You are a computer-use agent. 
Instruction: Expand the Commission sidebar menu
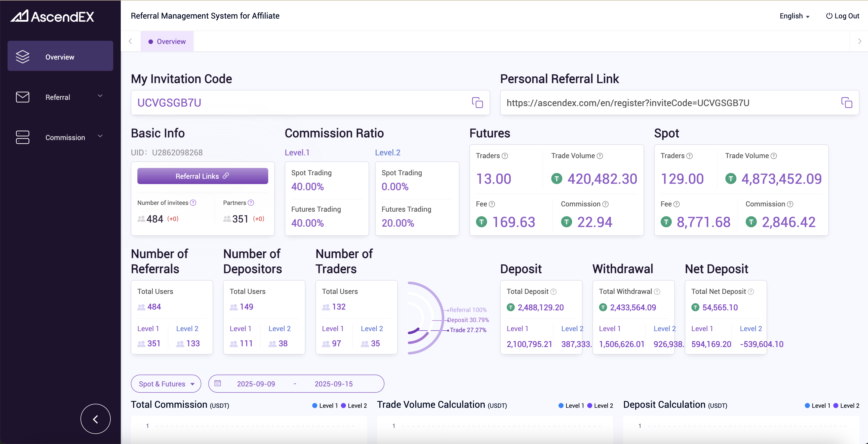(100, 136)
